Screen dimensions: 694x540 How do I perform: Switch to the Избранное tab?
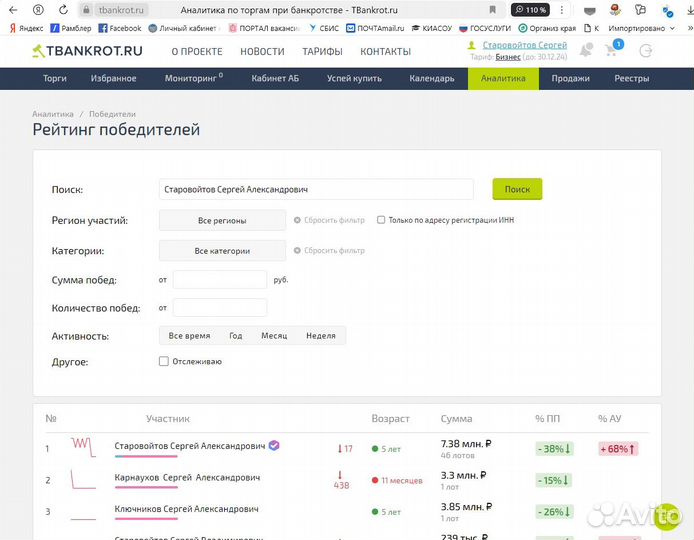click(113, 78)
